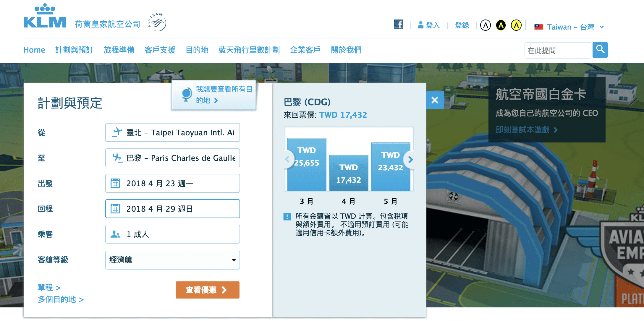
Task: Click the info exclamation icon
Action: 287,217
